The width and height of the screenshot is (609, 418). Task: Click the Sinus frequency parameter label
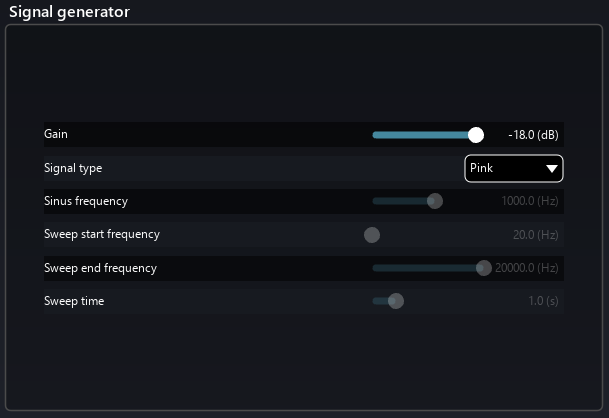click(x=86, y=201)
